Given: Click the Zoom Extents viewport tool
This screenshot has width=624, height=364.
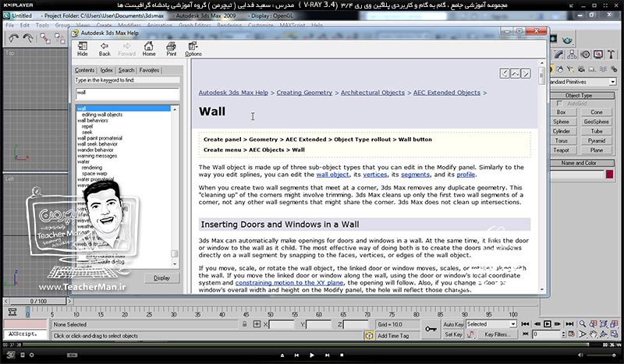Looking at the screenshot, I should tap(604, 323).
